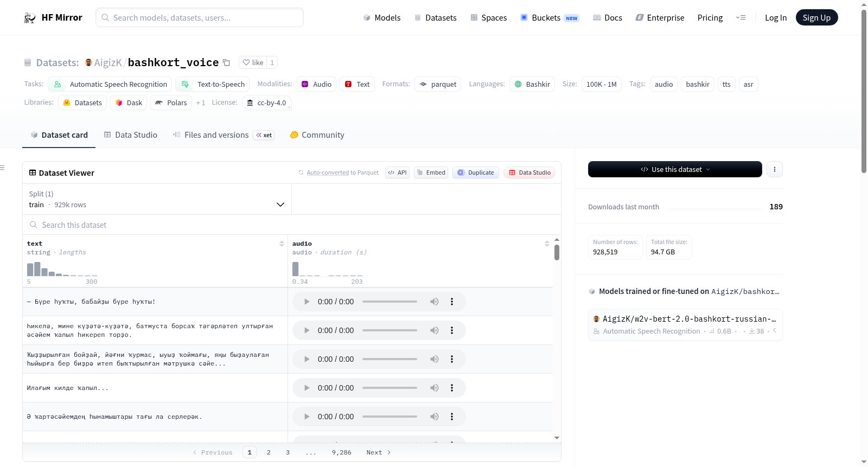The height and width of the screenshot is (467, 868).
Task: Open Models in top navigation
Action: point(381,18)
